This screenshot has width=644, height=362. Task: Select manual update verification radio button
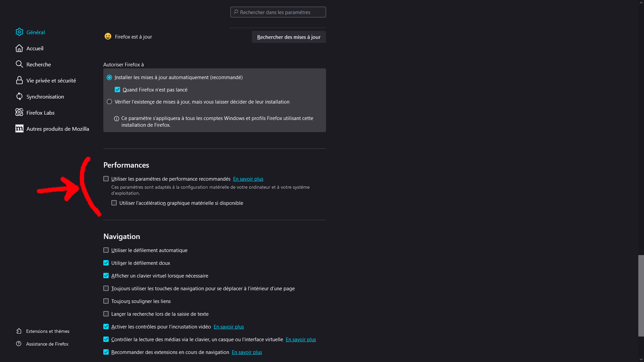coord(109,102)
